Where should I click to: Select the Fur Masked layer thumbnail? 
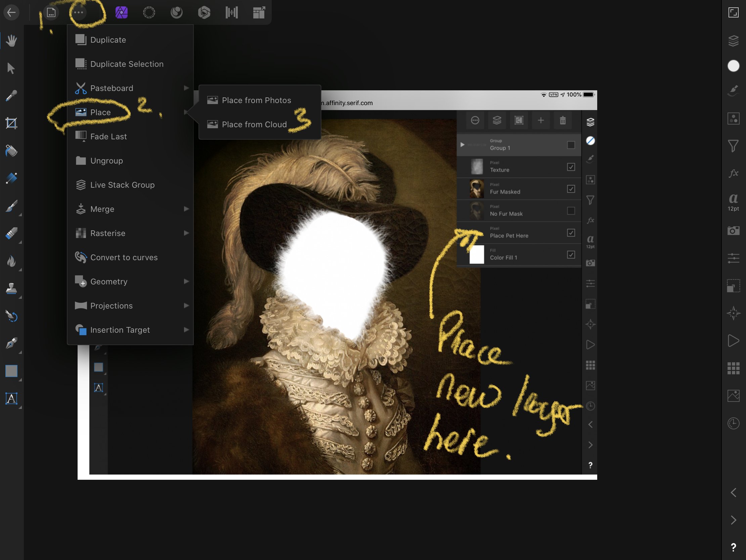click(x=477, y=189)
